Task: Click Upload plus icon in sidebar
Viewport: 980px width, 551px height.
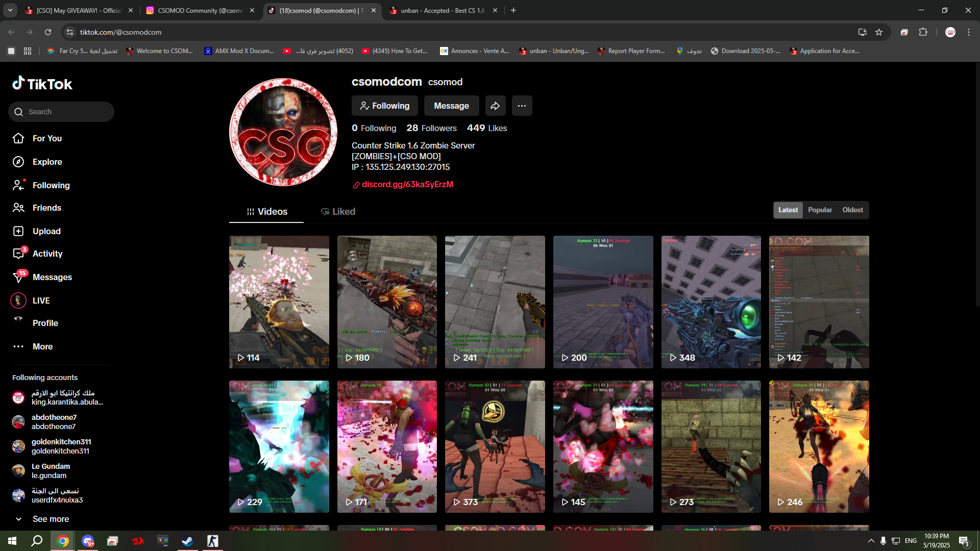Action: [x=18, y=231]
